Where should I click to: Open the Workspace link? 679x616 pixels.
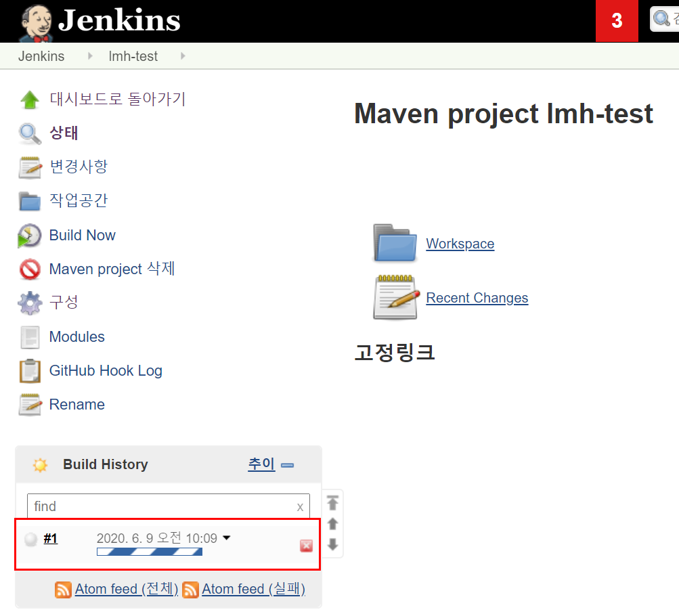point(460,244)
